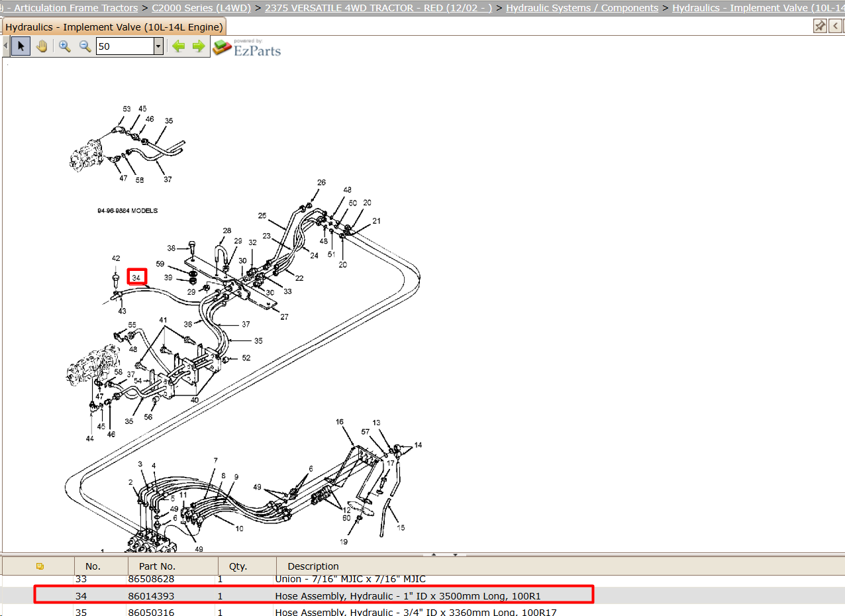Click callout 19 in the diagram
845x616 pixels.
pyautogui.click(x=344, y=542)
